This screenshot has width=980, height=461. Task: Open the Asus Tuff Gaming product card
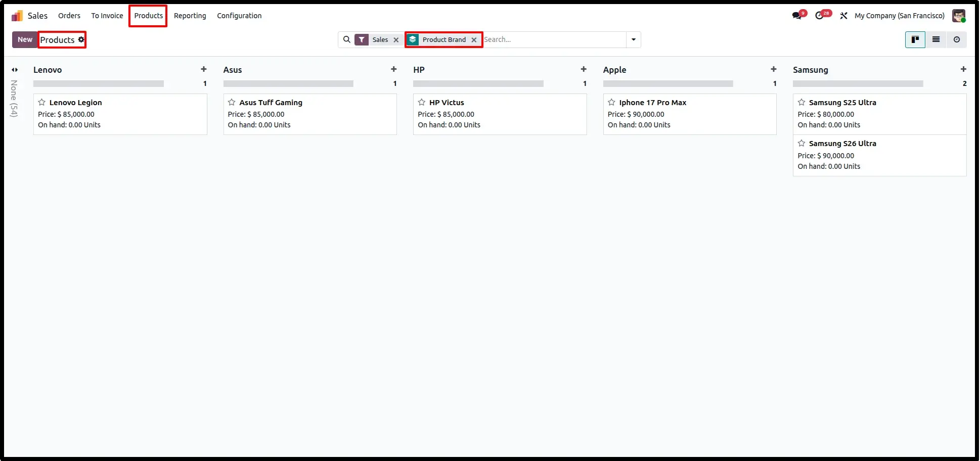click(x=310, y=114)
